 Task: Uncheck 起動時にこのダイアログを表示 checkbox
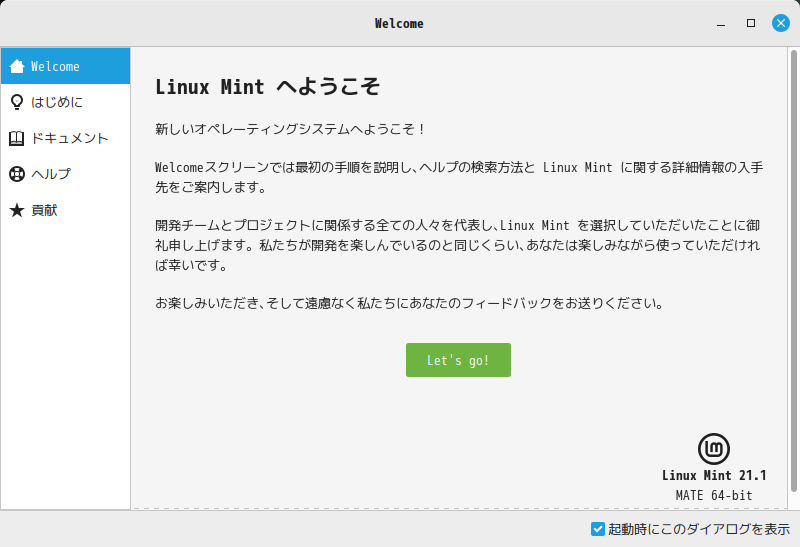pos(597,529)
